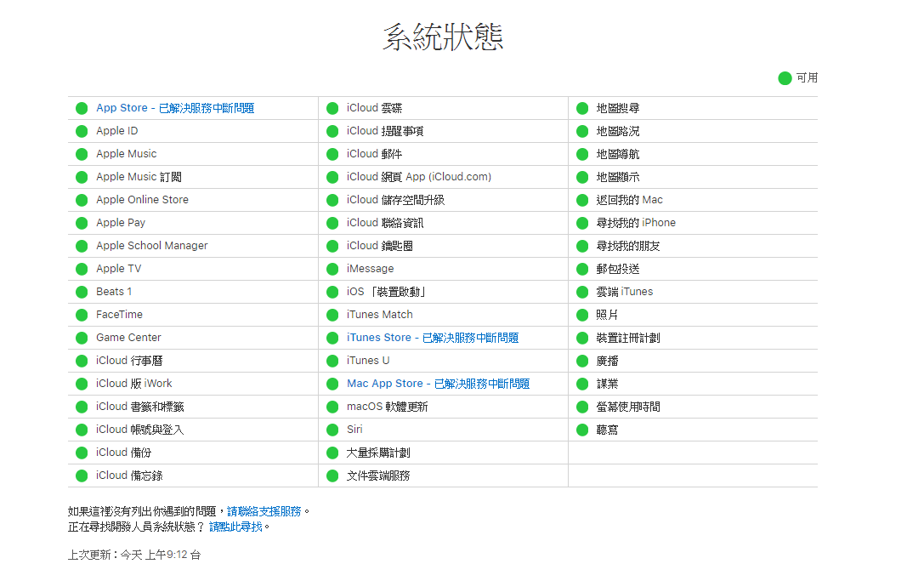Click the green status dot beside iCloud 備份

(82, 453)
